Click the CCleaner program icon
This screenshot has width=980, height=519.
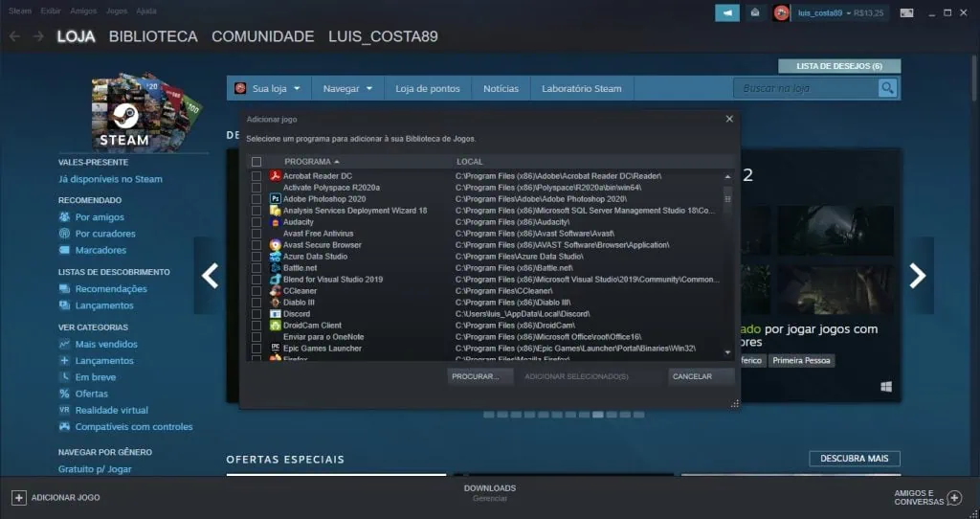coord(275,291)
